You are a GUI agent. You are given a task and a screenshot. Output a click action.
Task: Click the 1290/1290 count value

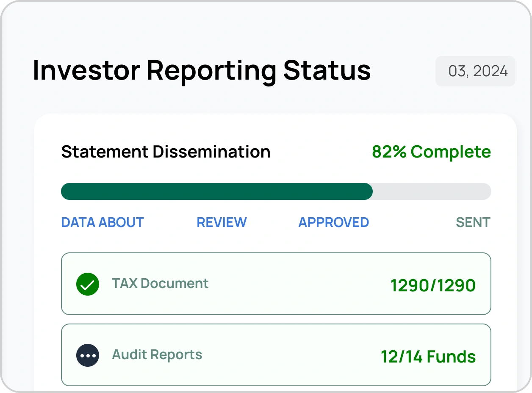(432, 285)
